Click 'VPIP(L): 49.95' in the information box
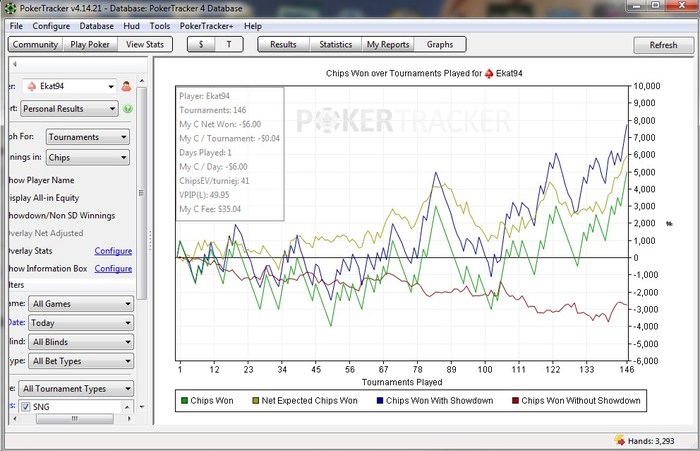Image resolution: width=700 pixels, height=451 pixels. 204,195
